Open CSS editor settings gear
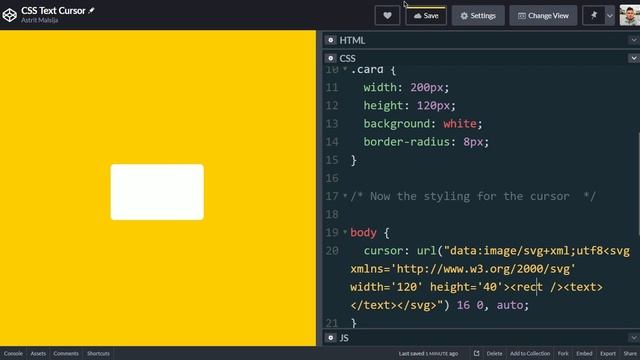Screen dimensions: 640x360 coord(331,58)
